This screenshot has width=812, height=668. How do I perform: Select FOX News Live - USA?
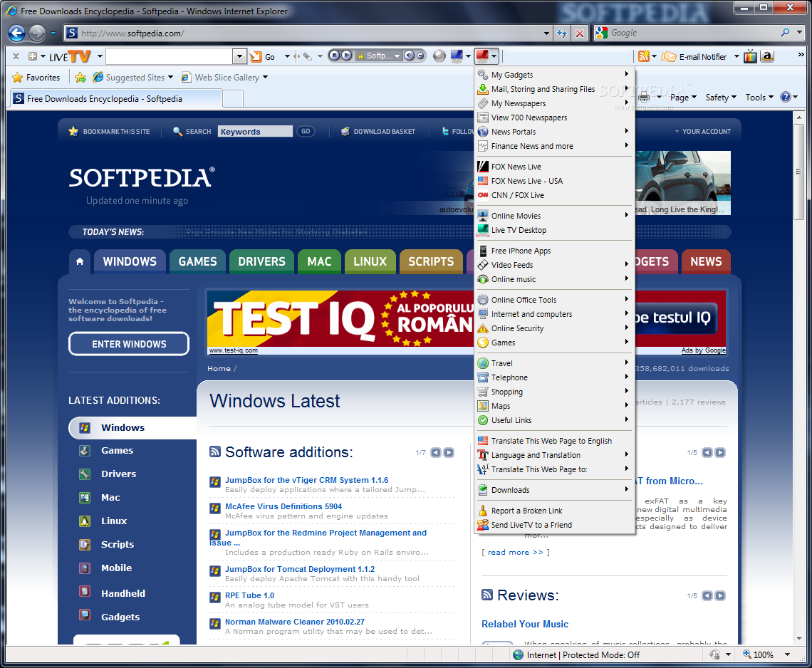pyautogui.click(x=553, y=181)
